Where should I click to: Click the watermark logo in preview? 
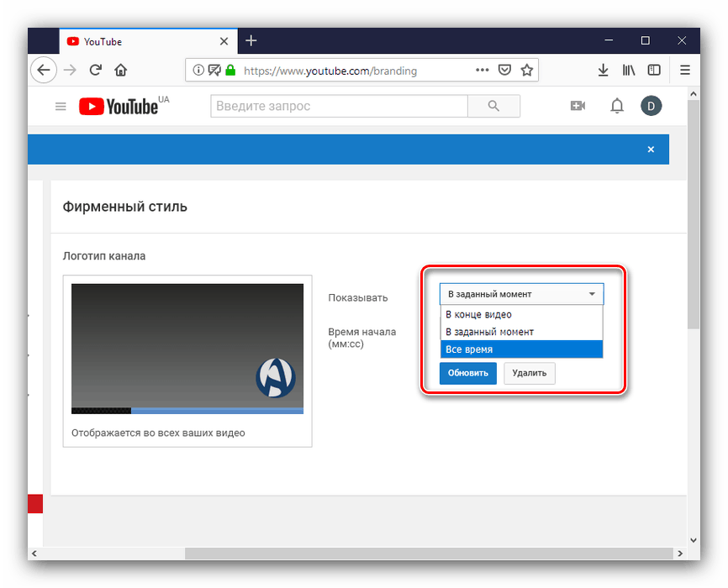point(276,378)
